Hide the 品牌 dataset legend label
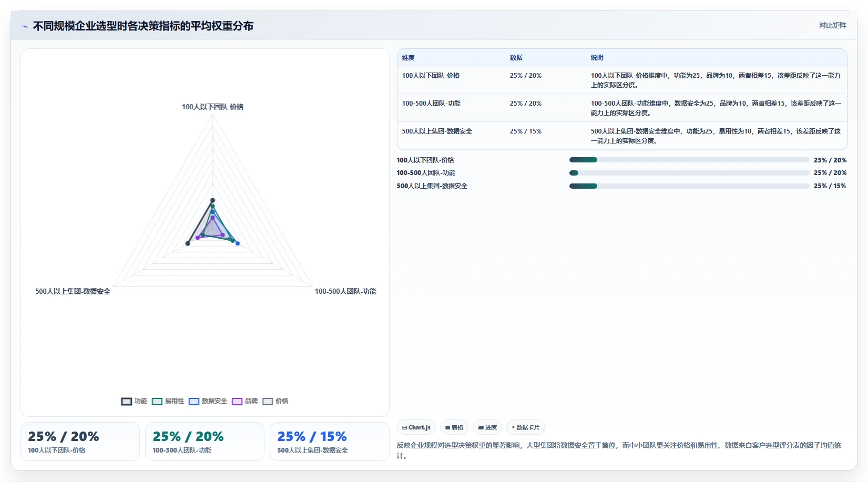868x482 pixels. [x=251, y=401]
